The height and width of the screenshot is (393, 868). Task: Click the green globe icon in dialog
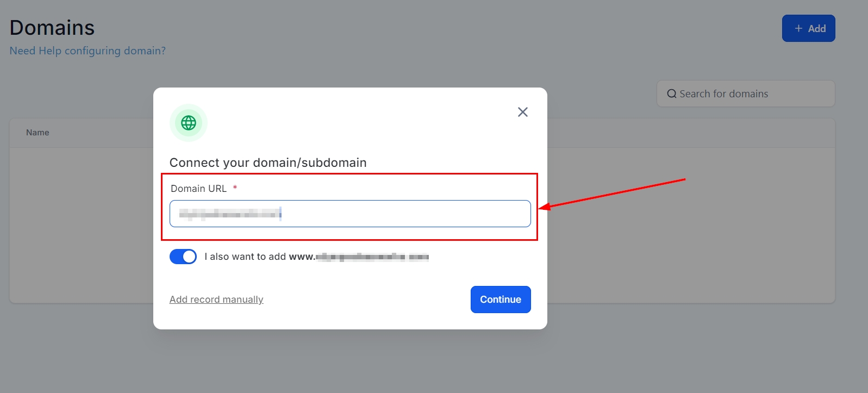point(189,123)
